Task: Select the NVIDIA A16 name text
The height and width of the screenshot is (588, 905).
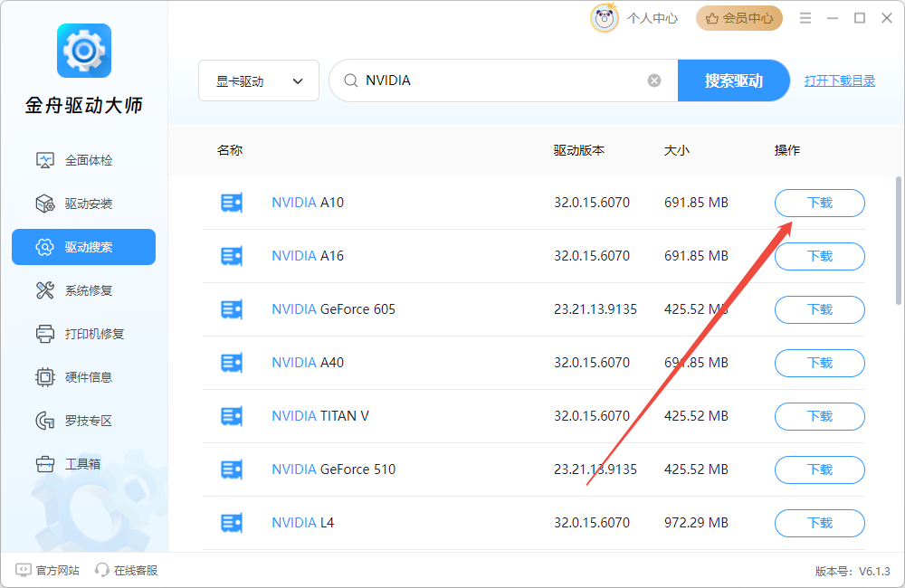Action: click(308, 256)
